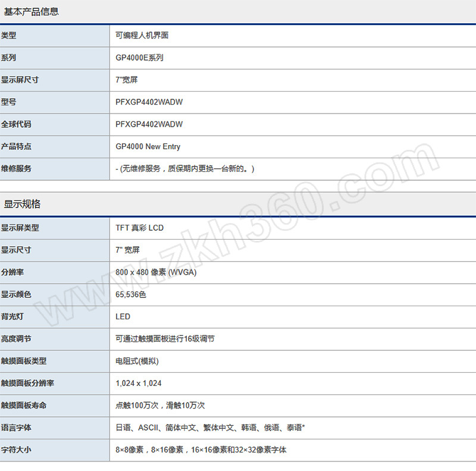Select PFXGP4402WADW in the 全球代码 row

[149, 124]
